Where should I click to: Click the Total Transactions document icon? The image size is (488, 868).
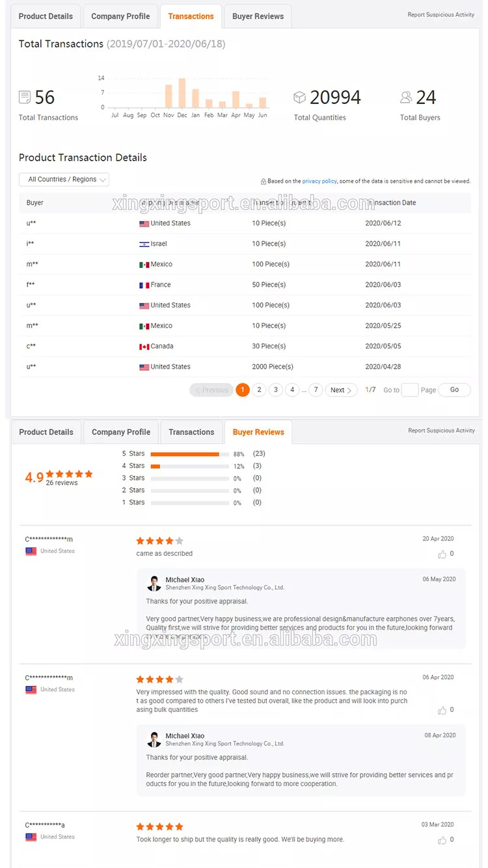click(x=25, y=98)
